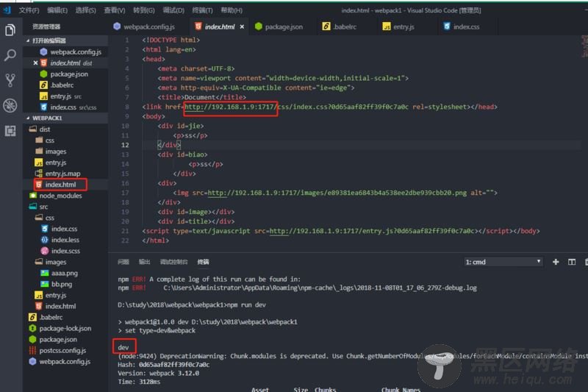Open the 帮助(H) menu
Screen dimensions: 588x392
232,10
